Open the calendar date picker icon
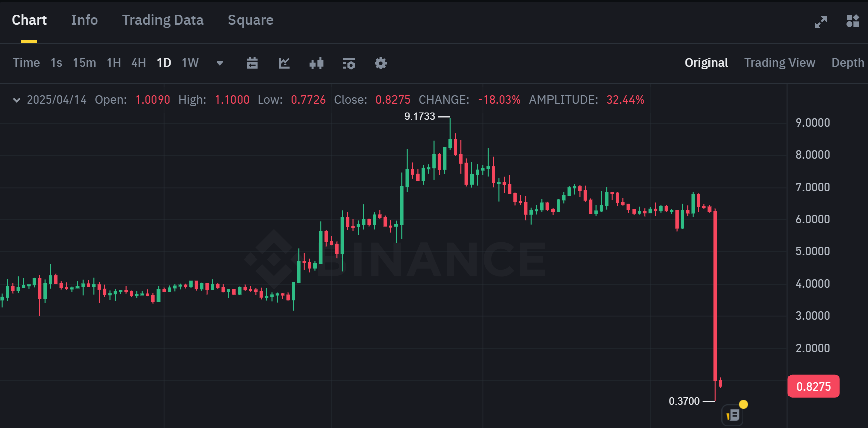Viewport: 868px width, 428px height. coord(252,63)
